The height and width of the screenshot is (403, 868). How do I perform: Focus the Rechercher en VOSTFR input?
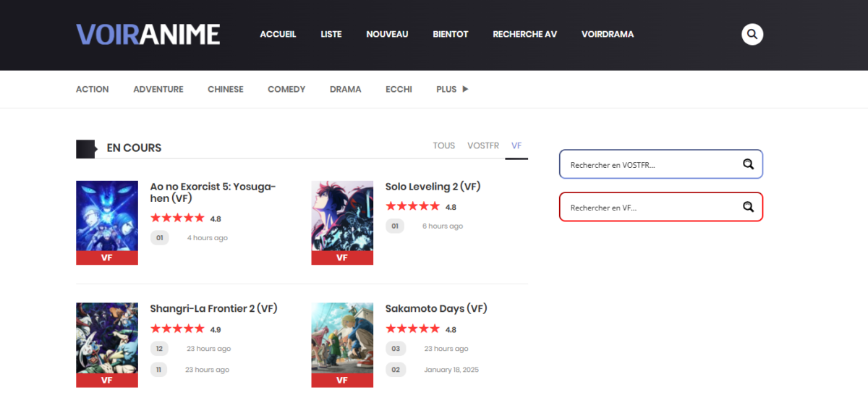(x=661, y=164)
